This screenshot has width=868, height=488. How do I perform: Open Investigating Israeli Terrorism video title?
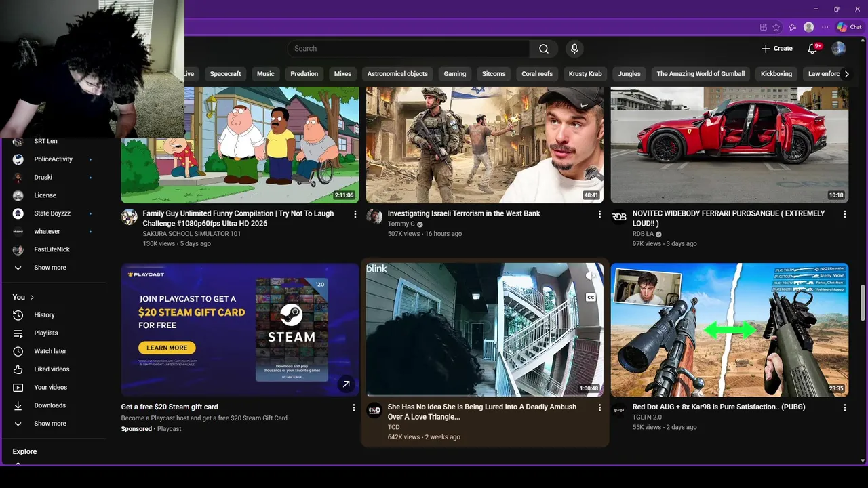(x=464, y=213)
